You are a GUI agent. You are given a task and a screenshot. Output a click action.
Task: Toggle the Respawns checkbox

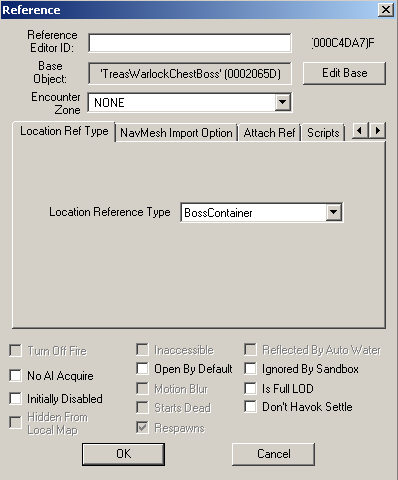tap(142, 428)
